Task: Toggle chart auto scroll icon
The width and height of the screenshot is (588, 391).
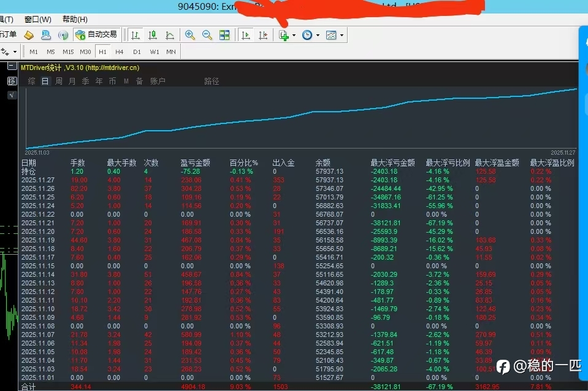Action: point(246,35)
